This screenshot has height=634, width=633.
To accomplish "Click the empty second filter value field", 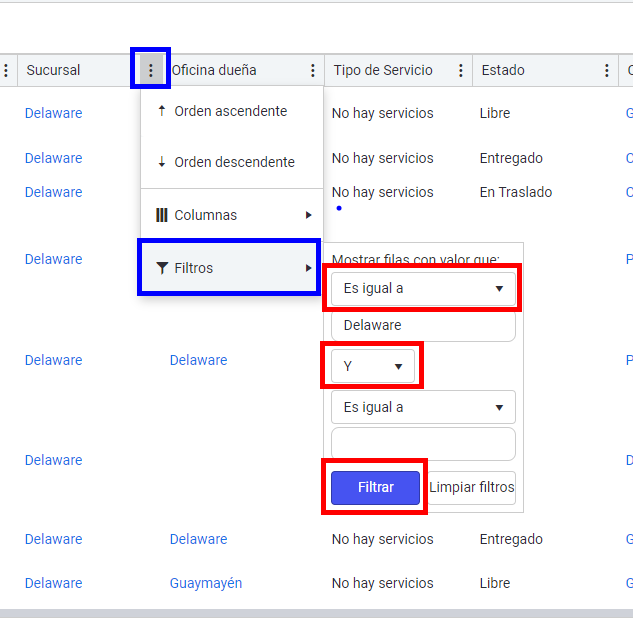I will point(423,444).
